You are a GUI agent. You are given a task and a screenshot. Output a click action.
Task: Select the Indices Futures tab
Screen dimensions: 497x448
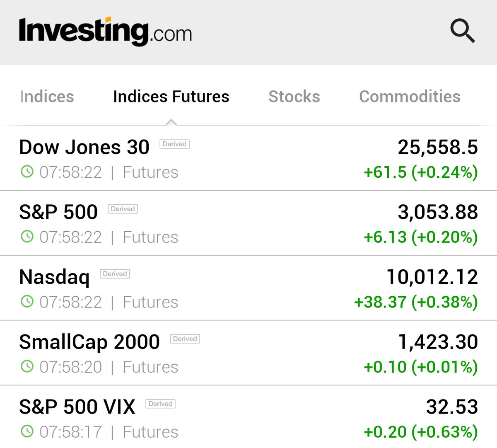tap(171, 97)
